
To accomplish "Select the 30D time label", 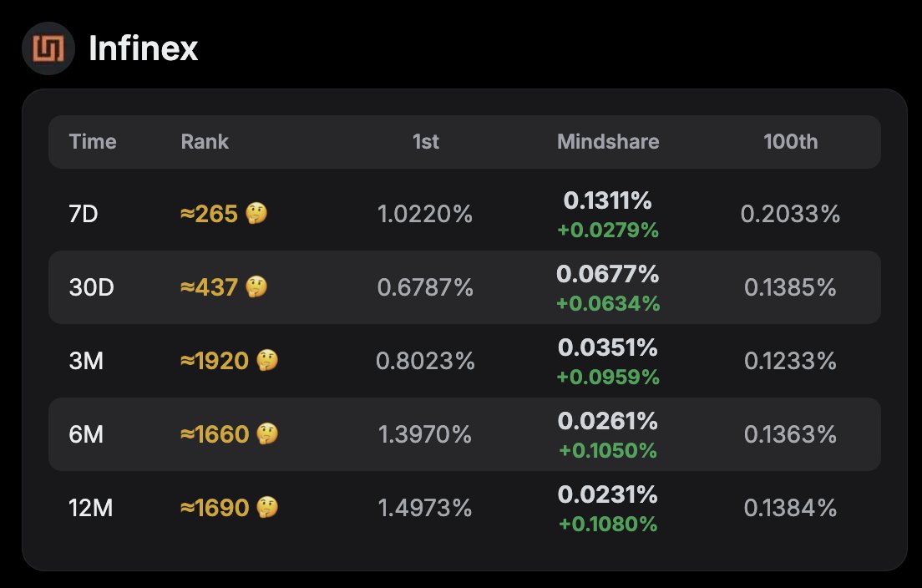I will (91, 287).
